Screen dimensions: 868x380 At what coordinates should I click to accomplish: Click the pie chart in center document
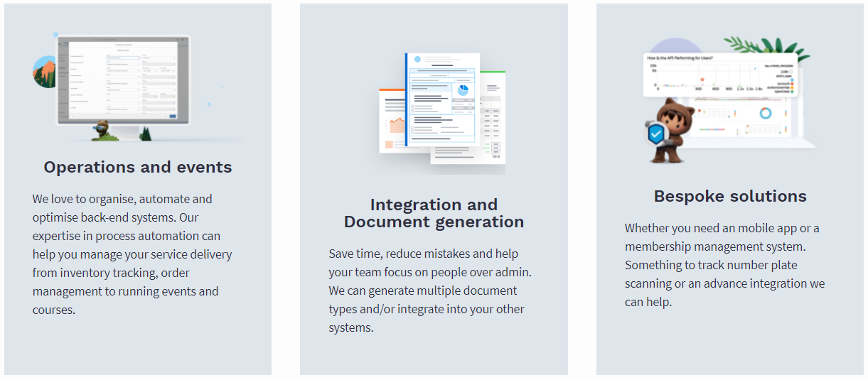click(463, 90)
